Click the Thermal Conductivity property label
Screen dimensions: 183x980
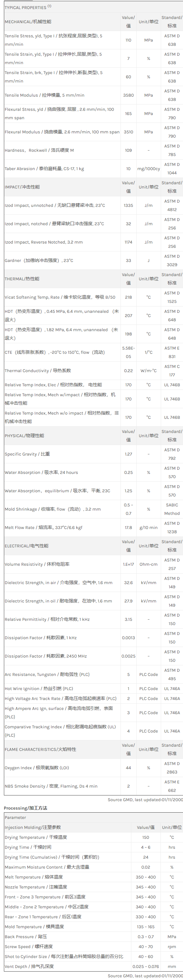pyautogui.click(x=38, y=371)
